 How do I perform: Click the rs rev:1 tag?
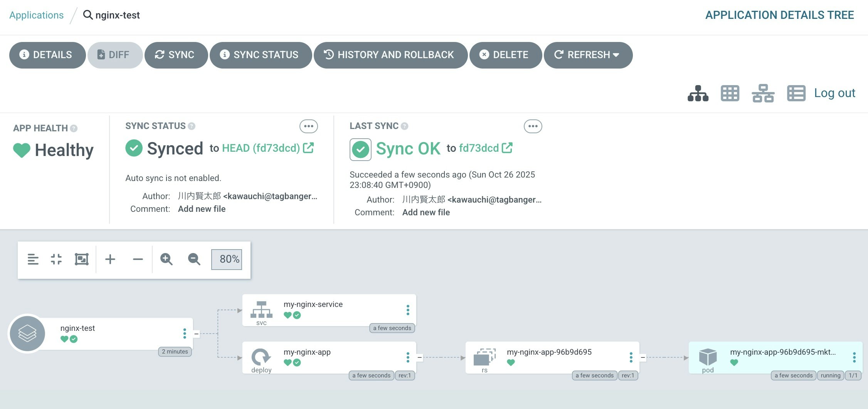628,375
